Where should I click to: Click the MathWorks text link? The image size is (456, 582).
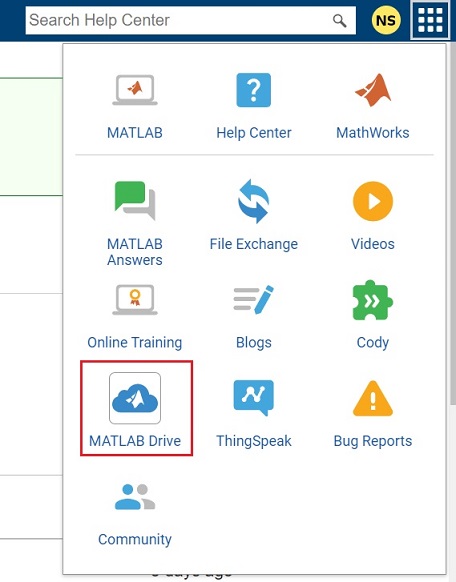373,133
